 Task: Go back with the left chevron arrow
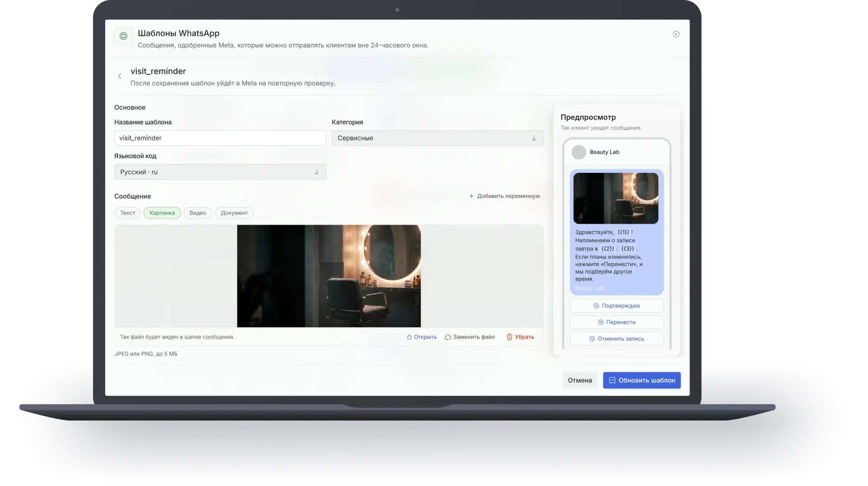click(119, 76)
